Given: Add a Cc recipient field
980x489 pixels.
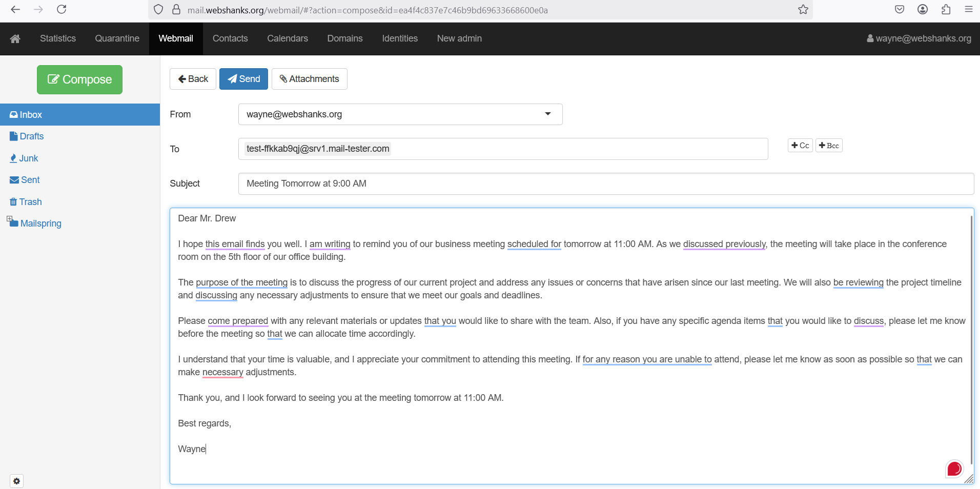Looking at the screenshot, I should pyautogui.click(x=800, y=146).
